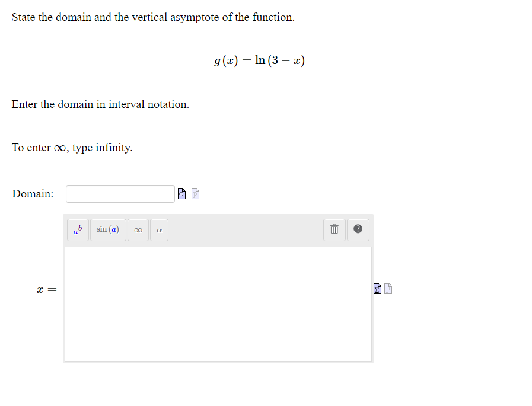Image resolution: width=532 pixels, height=406 pixels.
Task: Add infinity from the math palette
Action: pyautogui.click(x=138, y=230)
